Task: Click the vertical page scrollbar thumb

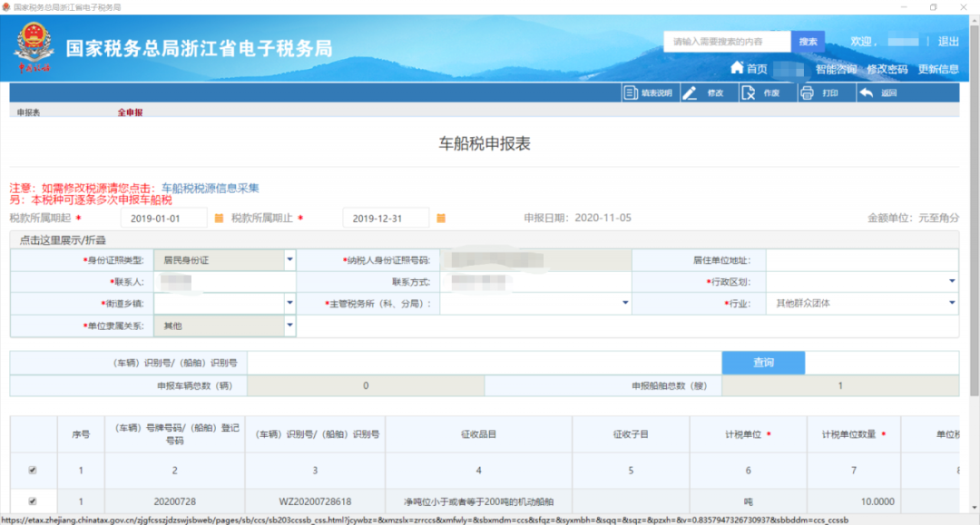Action: (x=975, y=209)
